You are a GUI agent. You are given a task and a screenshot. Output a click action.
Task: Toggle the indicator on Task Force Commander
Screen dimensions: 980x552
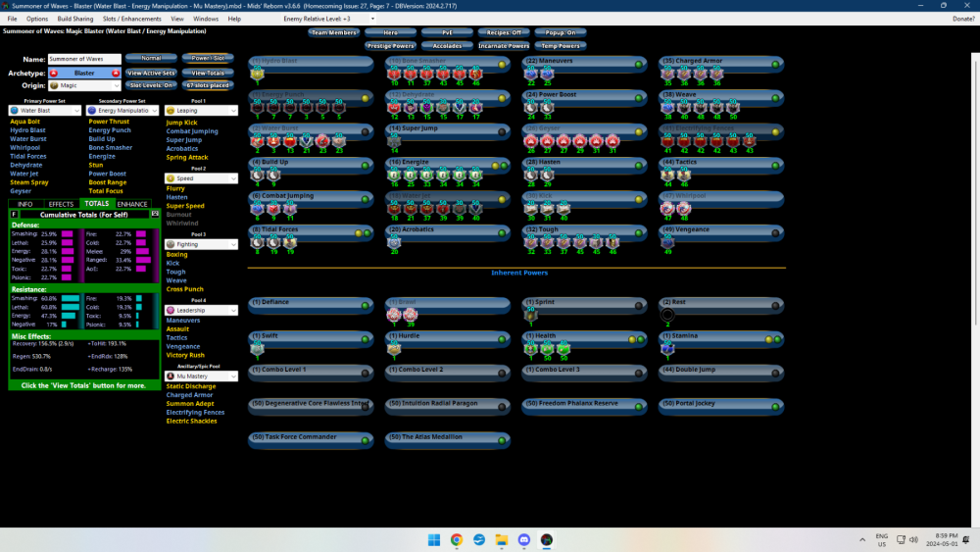point(366,441)
